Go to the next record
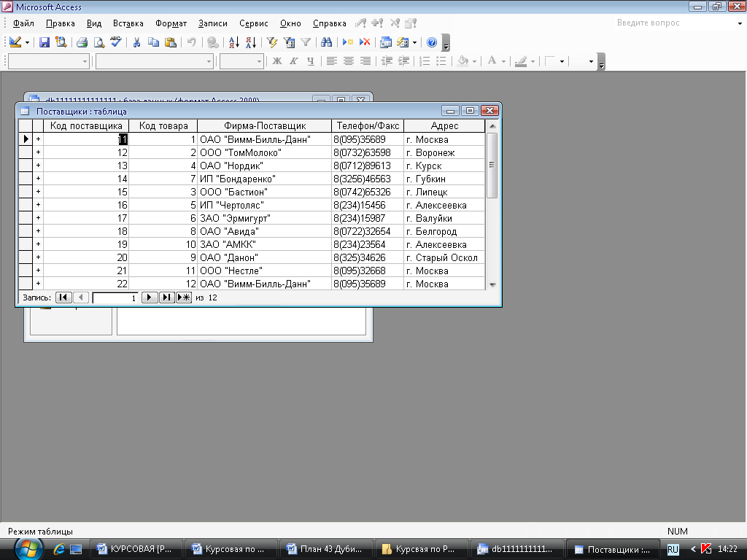 [x=149, y=297]
